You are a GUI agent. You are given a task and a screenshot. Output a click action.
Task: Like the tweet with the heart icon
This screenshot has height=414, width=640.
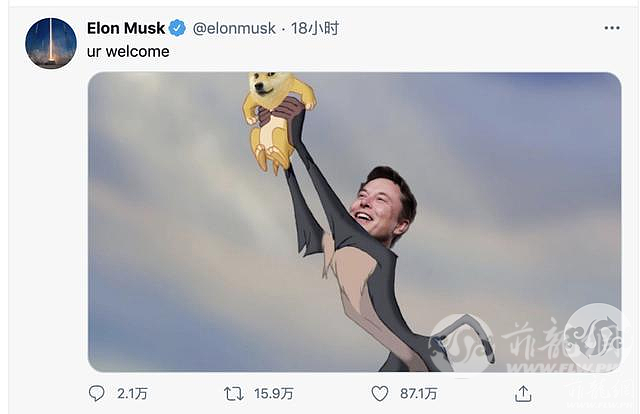pos(379,394)
